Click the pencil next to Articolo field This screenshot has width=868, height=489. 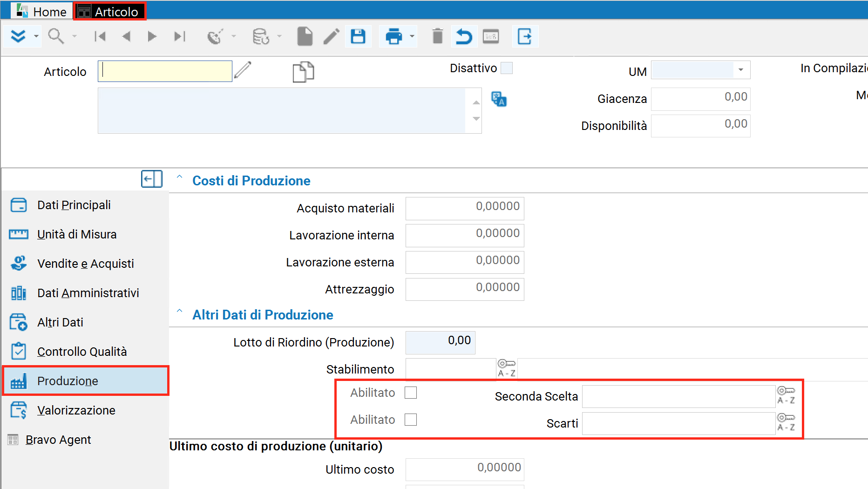(x=243, y=70)
